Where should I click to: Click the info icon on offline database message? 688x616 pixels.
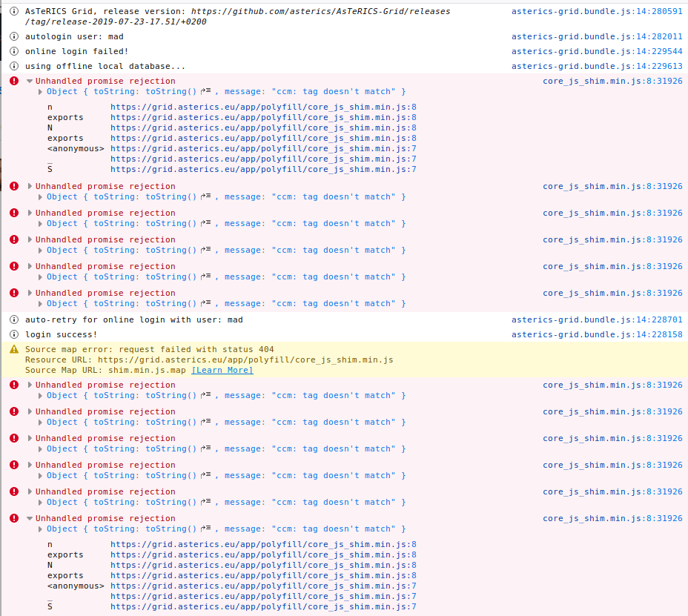pyautogui.click(x=13, y=66)
